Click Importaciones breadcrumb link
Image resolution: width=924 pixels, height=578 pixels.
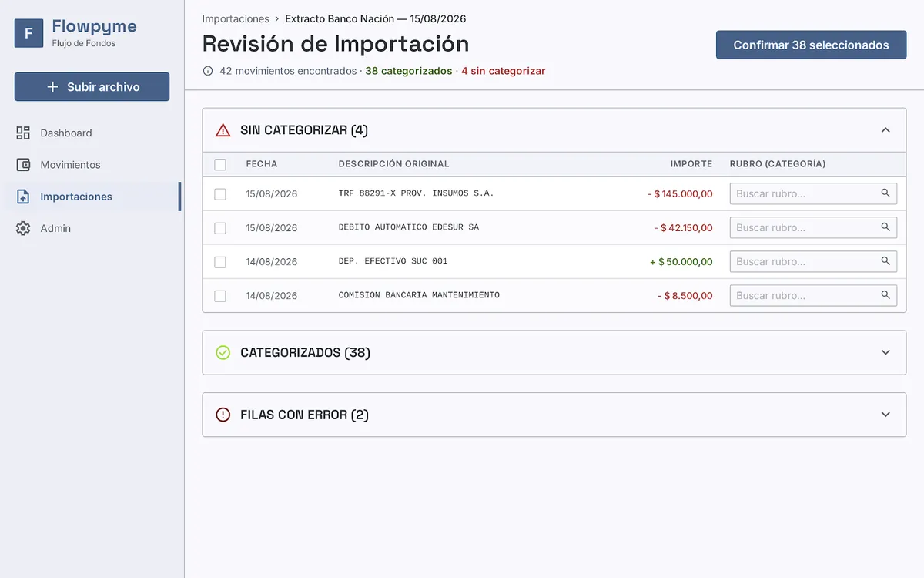point(236,18)
